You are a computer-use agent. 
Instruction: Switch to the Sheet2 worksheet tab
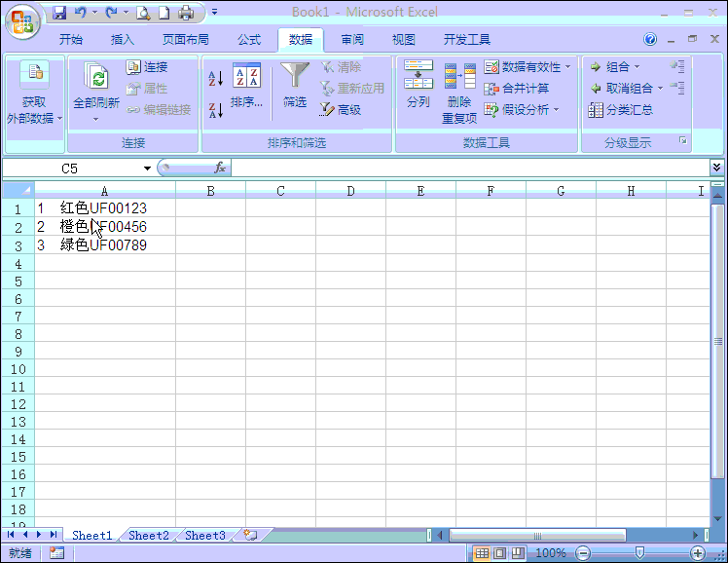click(x=149, y=535)
